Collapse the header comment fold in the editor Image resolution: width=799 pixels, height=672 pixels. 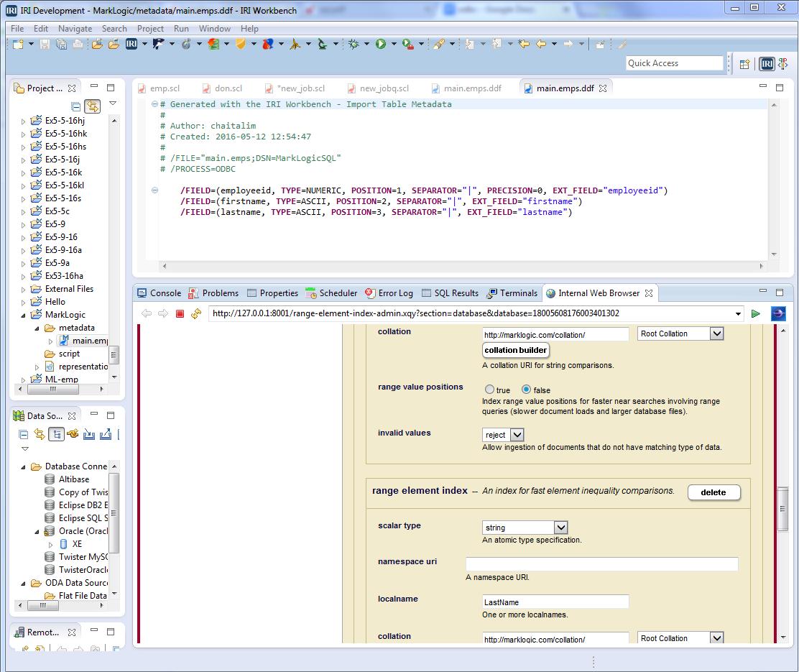click(x=154, y=104)
